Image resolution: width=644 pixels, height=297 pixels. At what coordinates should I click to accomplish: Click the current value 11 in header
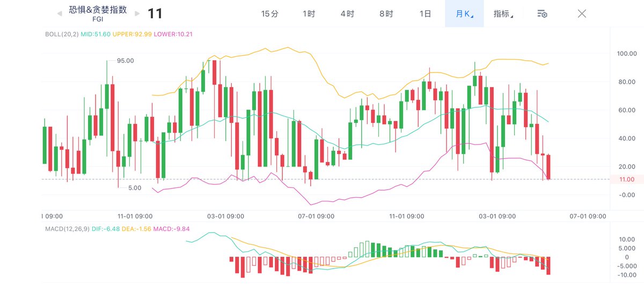pyautogui.click(x=155, y=13)
